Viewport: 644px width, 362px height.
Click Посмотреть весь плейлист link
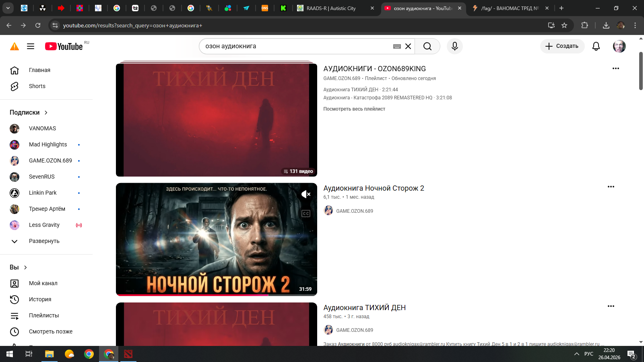(x=354, y=109)
